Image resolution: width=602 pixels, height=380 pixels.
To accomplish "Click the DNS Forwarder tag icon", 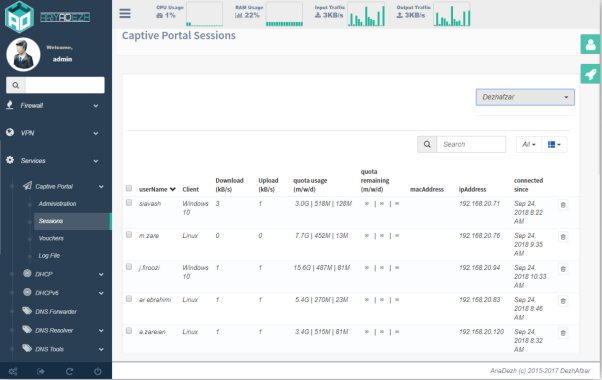I will 27,311.
